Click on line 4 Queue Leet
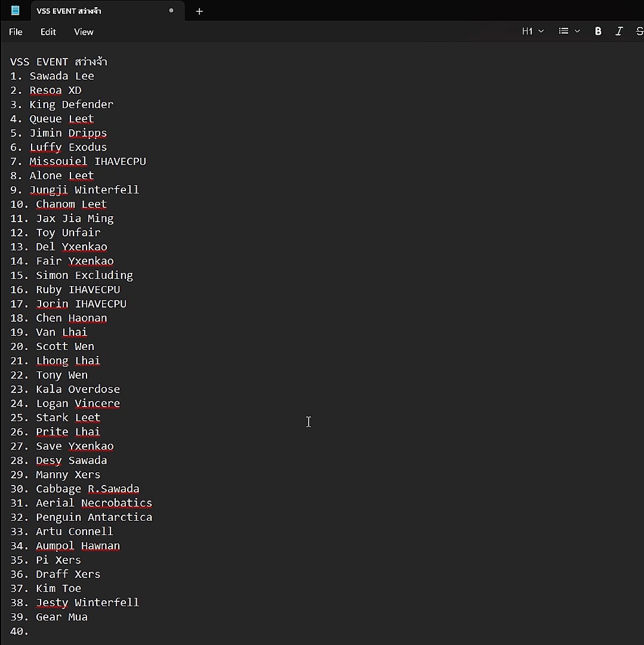The height and width of the screenshot is (645, 644). point(52,119)
